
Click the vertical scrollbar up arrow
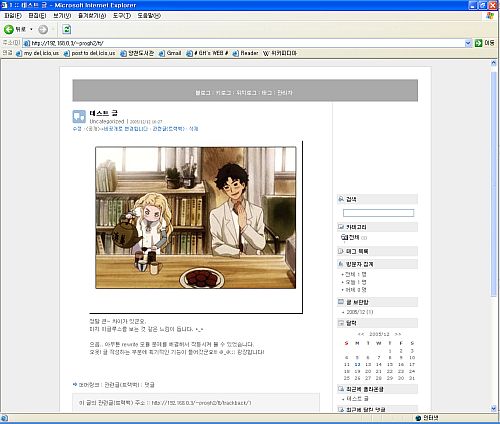pos(494,63)
